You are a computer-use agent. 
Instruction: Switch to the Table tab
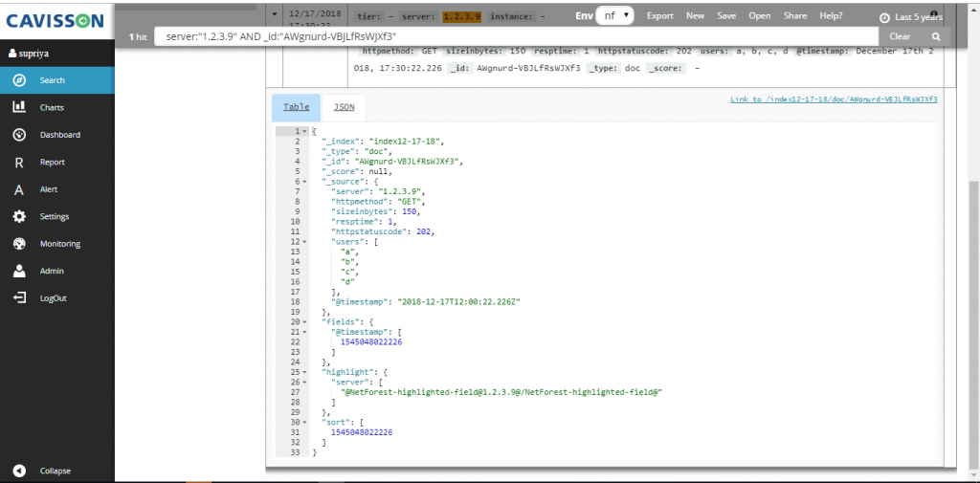click(296, 107)
